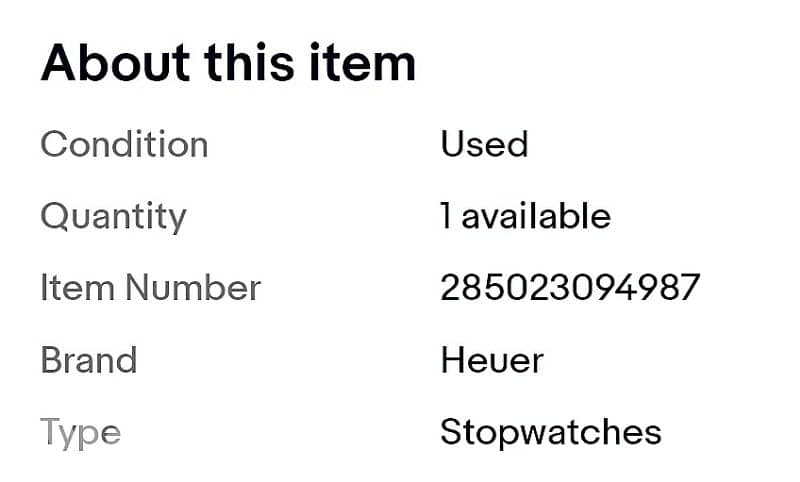Screen dimensions: 800x482
Task: Click the 'Type' label
Action: coord(80,433)
